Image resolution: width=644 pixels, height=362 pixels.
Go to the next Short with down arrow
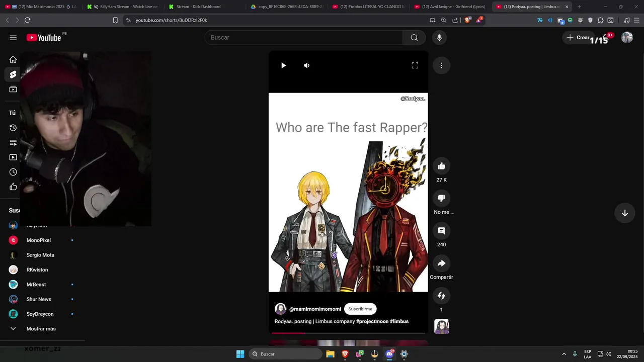(x=624, y=213)
